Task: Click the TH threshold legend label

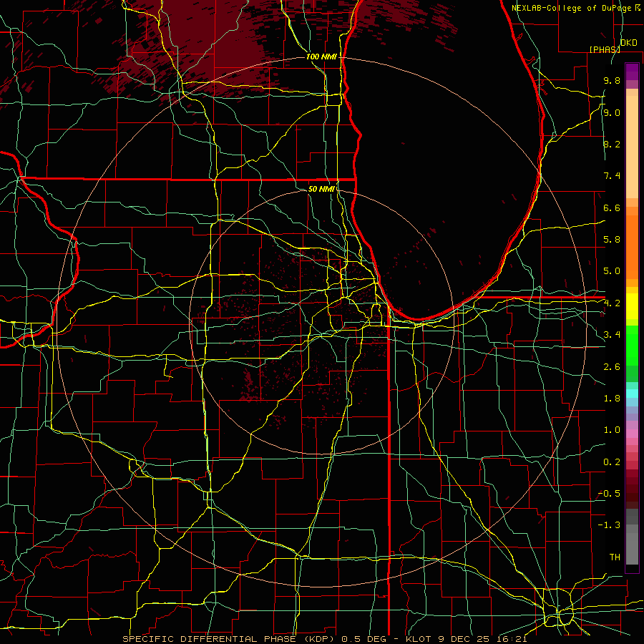Action: (x=615, y=557)
